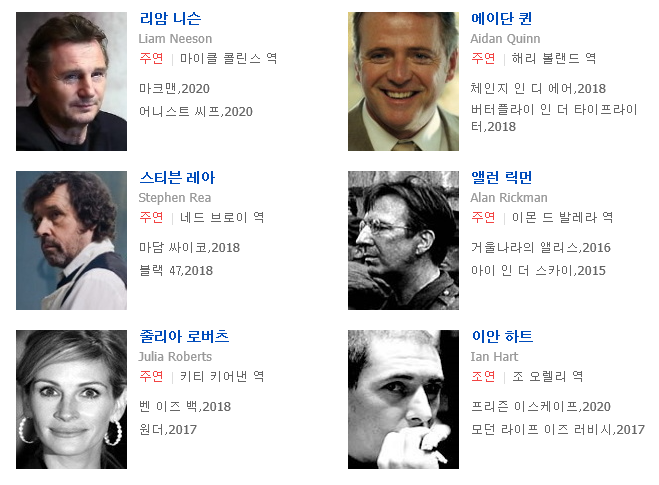Select the 스티븐 레아 name link

pos(177,178)
